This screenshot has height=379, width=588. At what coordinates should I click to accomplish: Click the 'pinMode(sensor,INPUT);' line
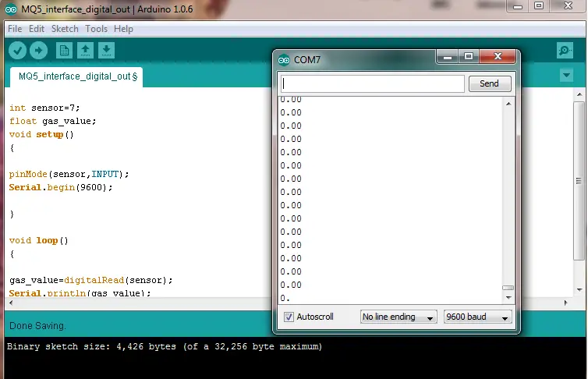[69, 175]
